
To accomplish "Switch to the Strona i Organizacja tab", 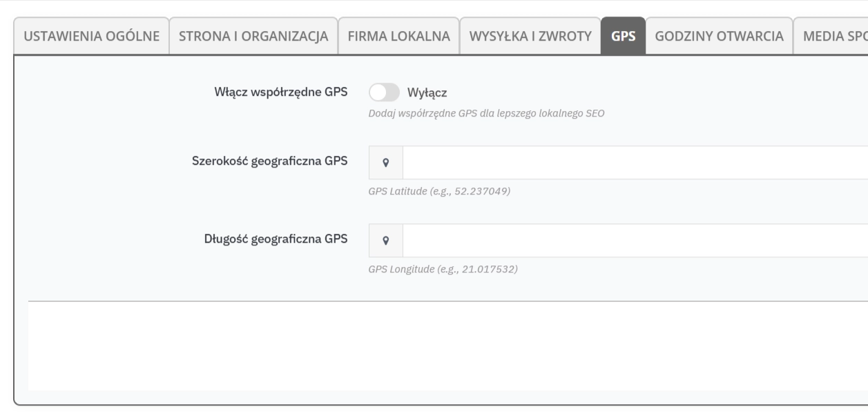I will click(253, 37).
